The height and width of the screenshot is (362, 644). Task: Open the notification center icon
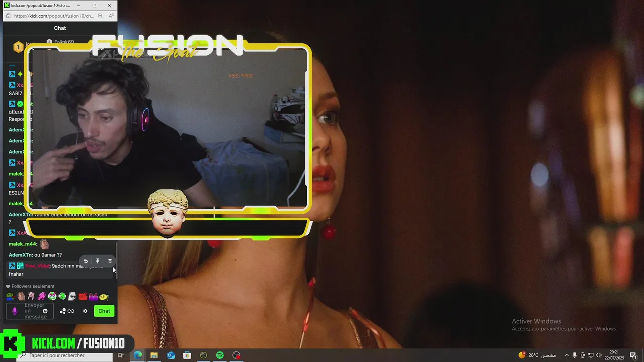coord(634,355)
